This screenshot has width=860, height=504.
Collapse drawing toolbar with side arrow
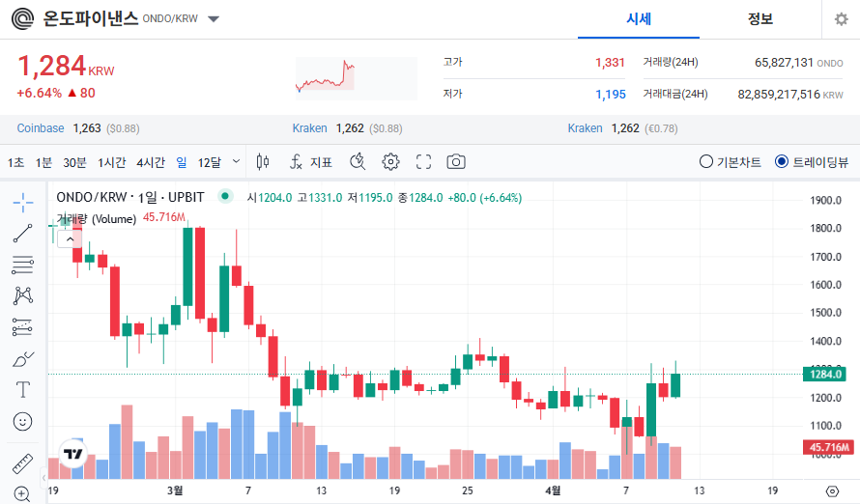[x=43, y=478]
